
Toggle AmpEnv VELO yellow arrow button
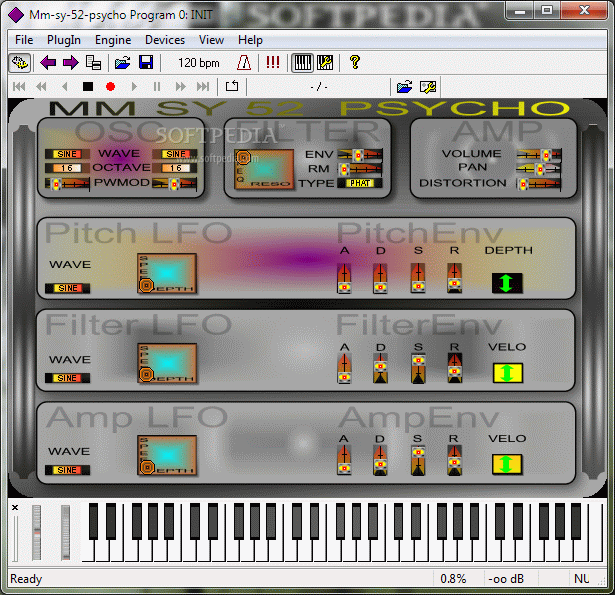(507, 464)
